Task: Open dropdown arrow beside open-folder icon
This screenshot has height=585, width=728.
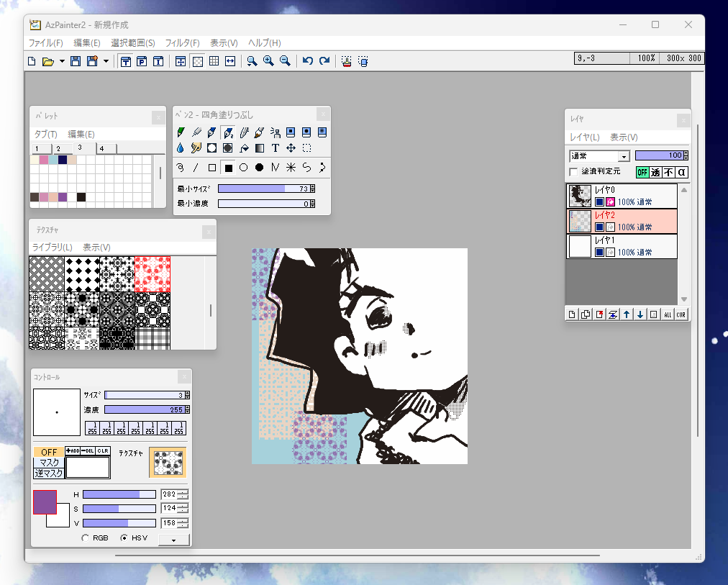Action: (62, 61)
